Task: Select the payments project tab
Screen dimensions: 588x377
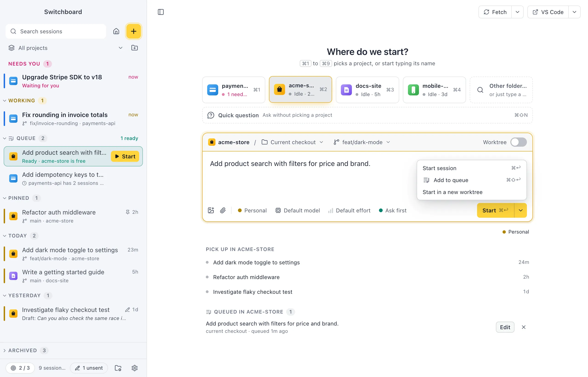Action: 233,90
